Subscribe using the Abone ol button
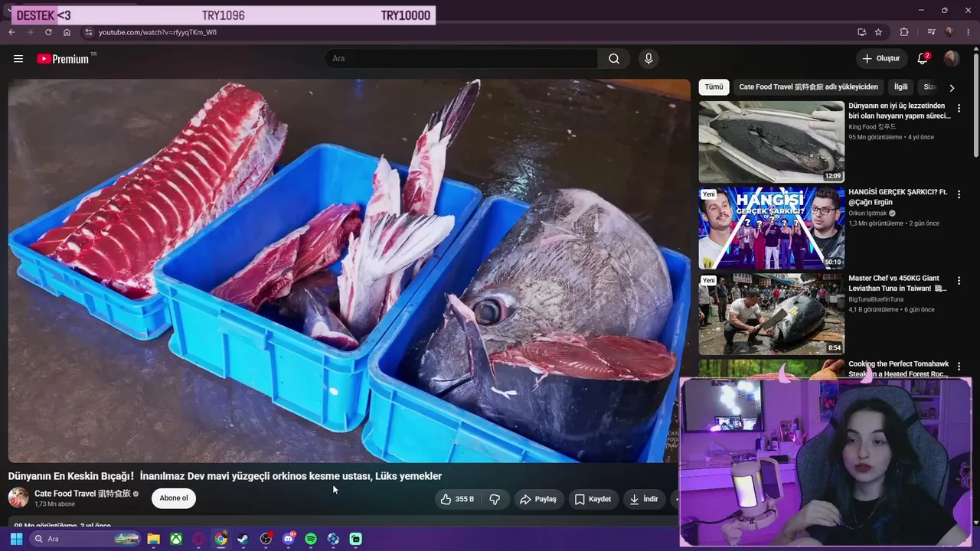Screen dimensions: 980x551 tap(174, 498)
